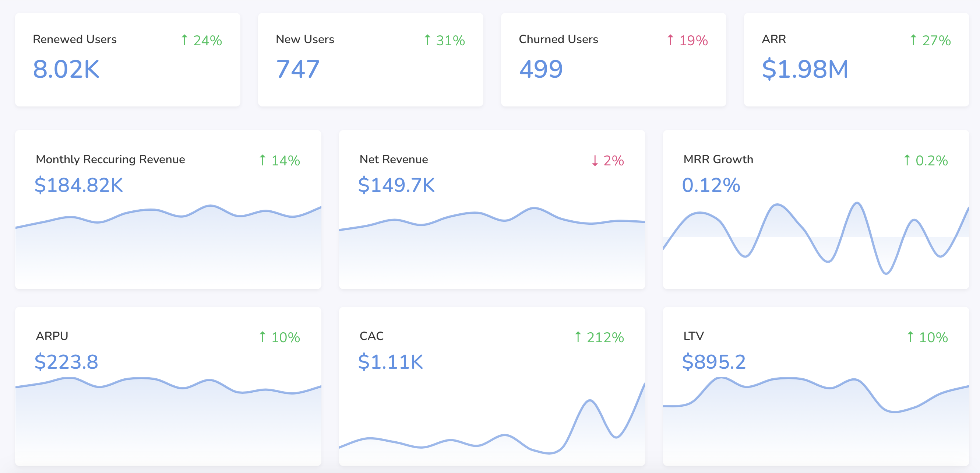The width and height of the screenshot is (980, 473).
Task: Click the 747 New Users number
Action: (297, 69)
